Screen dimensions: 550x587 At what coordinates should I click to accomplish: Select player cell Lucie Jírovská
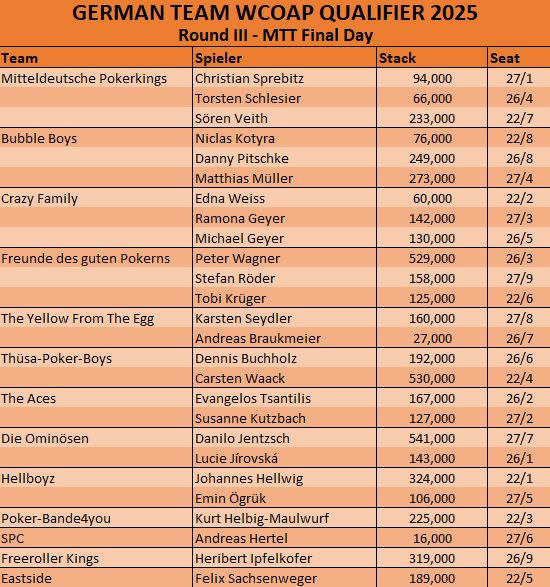tap(285, 458)
